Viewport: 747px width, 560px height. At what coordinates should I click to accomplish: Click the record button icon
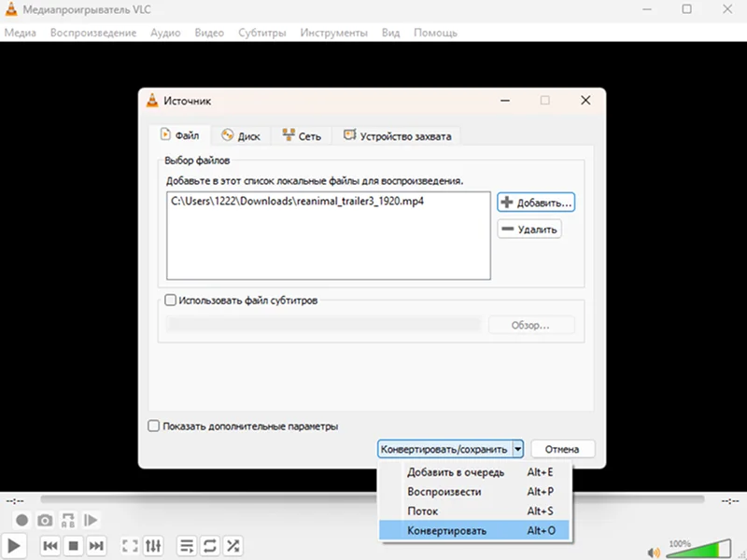(x=21, y=520)
